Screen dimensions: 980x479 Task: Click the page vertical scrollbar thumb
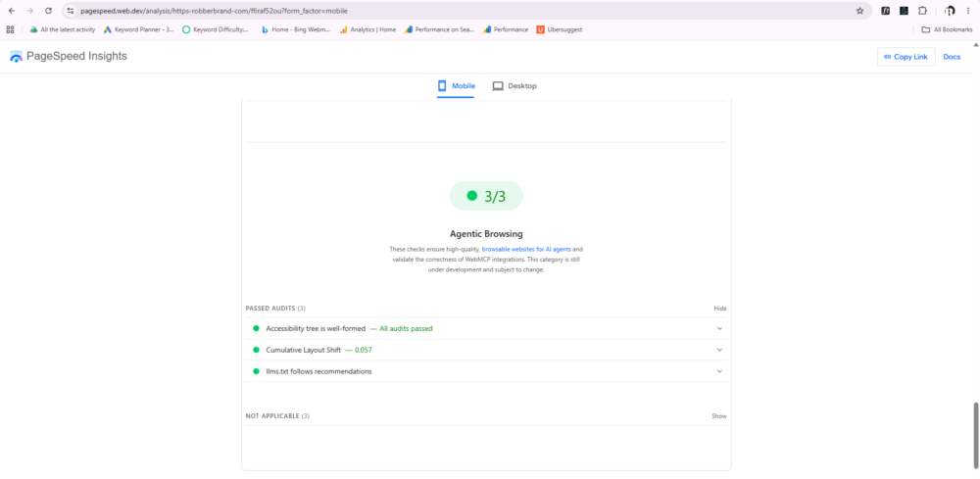click(x=976, y=434)
